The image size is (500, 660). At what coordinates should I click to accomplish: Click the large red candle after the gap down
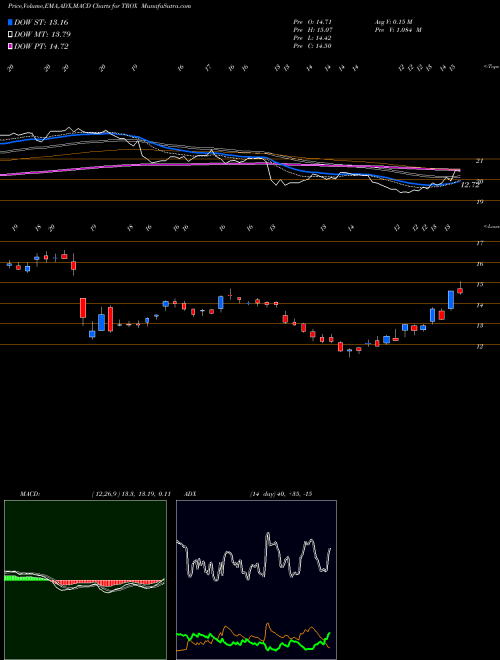[83, 308]
